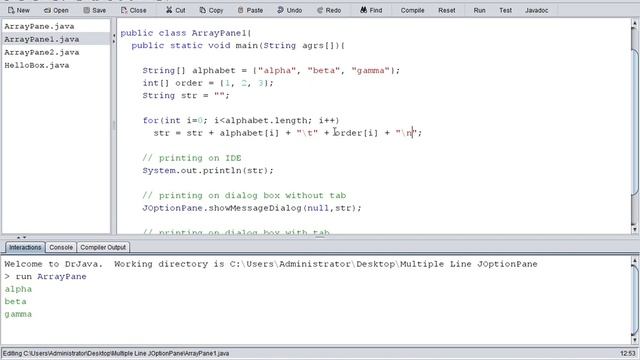Click the '// printing on IDE' comment
Image resolution: width=640 pixels, height=360 pixels.
pyautogui.click(x=192, y=158)
